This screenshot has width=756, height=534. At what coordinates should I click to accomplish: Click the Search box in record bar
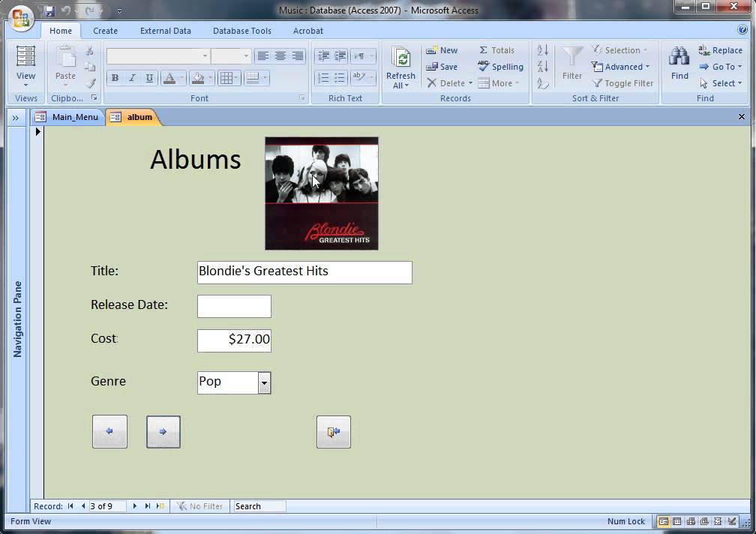point(259,506)
